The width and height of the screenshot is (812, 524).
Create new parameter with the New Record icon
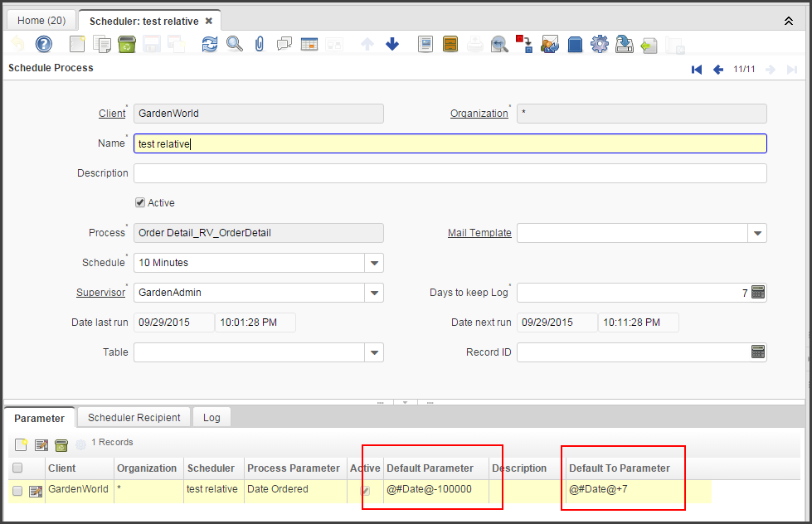[x=20, y=445]
